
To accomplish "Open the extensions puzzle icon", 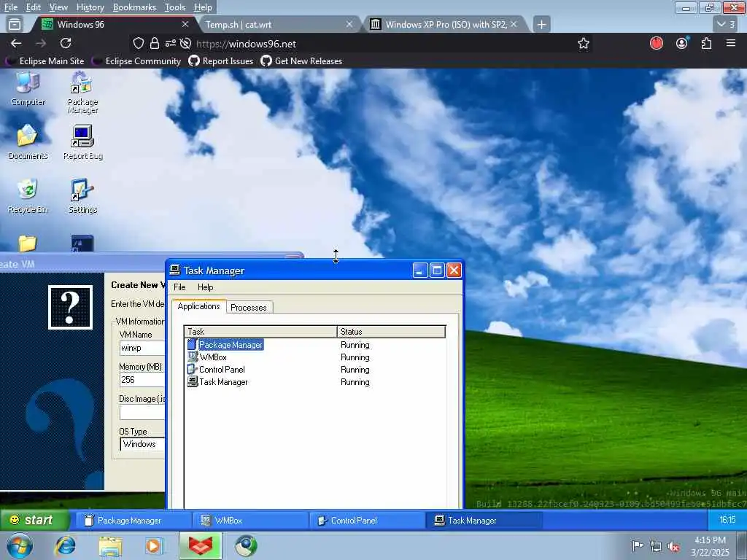I will tap(706, 43).
